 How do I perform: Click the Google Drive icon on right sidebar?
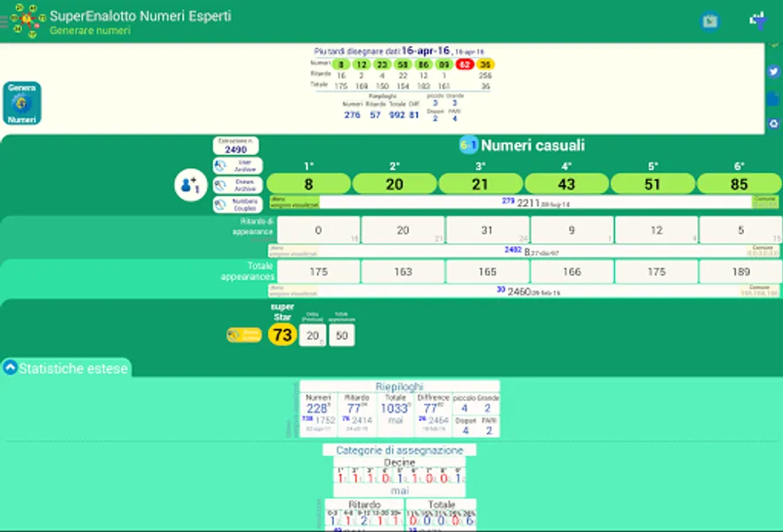tap(773, 123)
